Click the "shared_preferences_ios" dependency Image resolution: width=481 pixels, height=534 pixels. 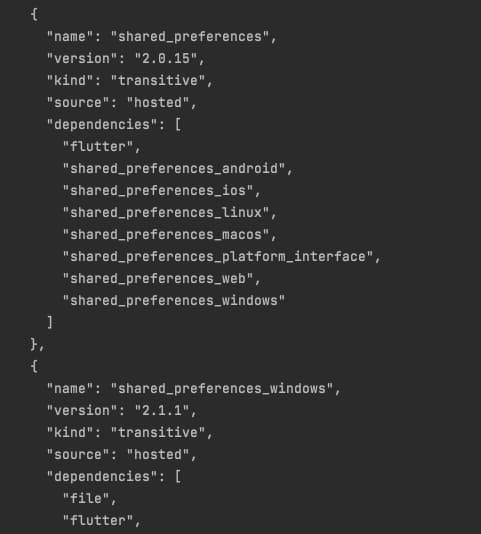tap(158, 191)
